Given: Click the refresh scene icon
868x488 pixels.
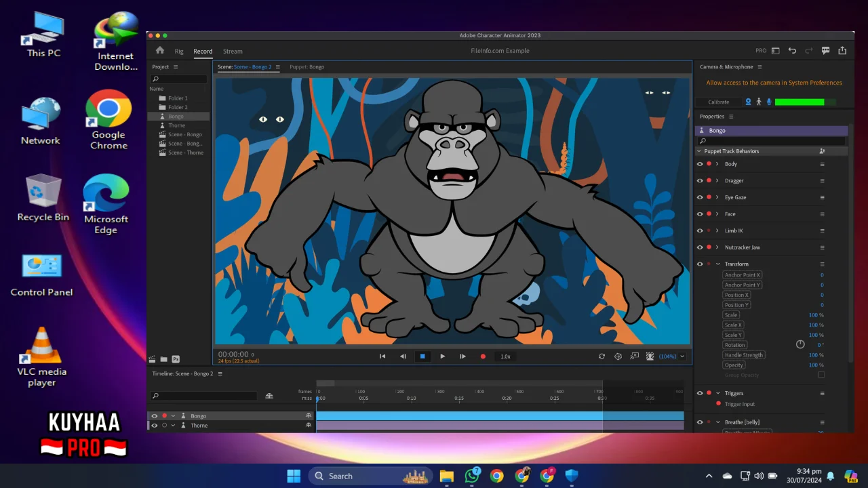Looking at the screenshot, I should (x=601, y=356).
